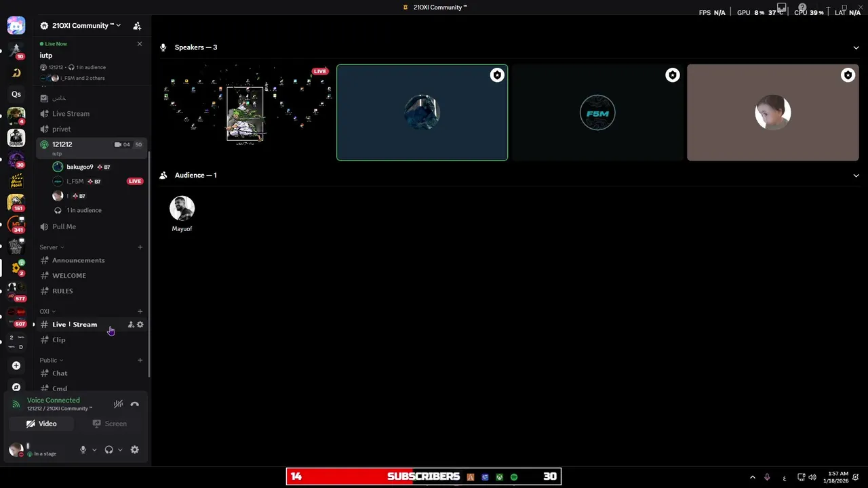
Task: Select the F5M speaker tile
Action: pos(597,113)
